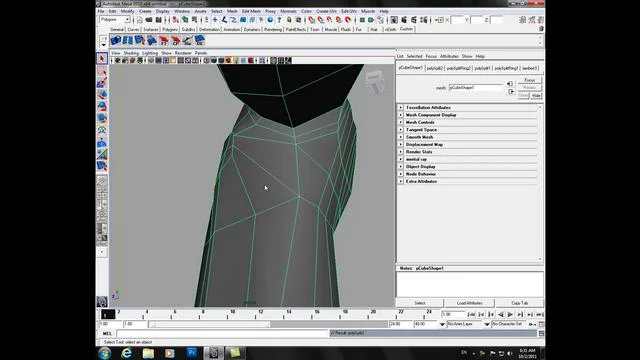Open the Edit Mesh menu
Screen dimensions: 640x360
[x=251, y=11]
